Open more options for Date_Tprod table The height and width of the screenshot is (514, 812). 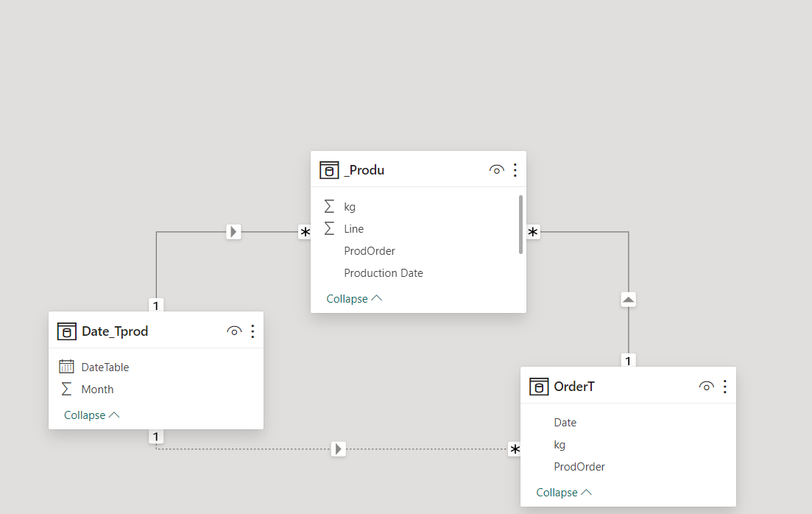tap(253, 331)
